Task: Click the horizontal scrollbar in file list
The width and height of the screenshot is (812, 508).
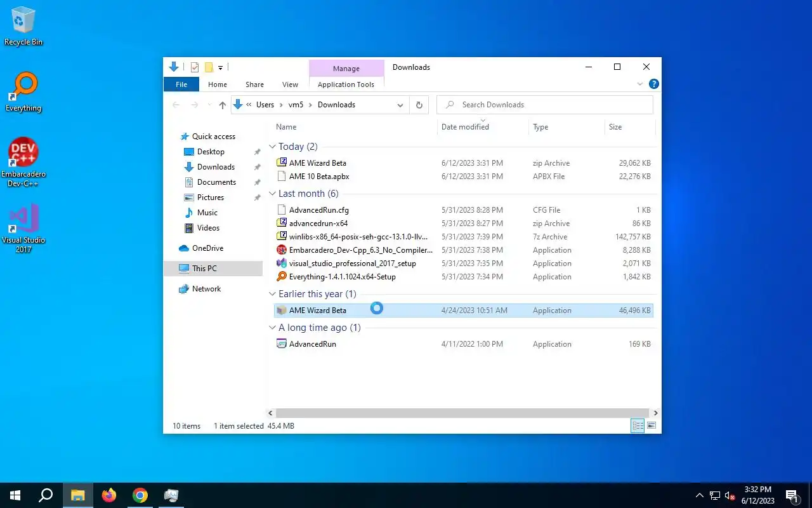Action: pyautogui.click(x=462, y=413)
